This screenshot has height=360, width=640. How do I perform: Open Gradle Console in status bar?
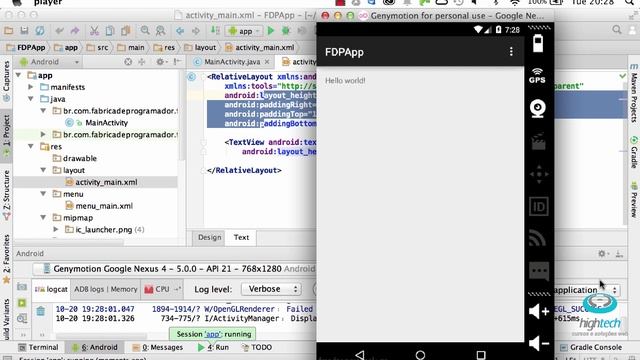pyautogui.click(x=591, y=347)
